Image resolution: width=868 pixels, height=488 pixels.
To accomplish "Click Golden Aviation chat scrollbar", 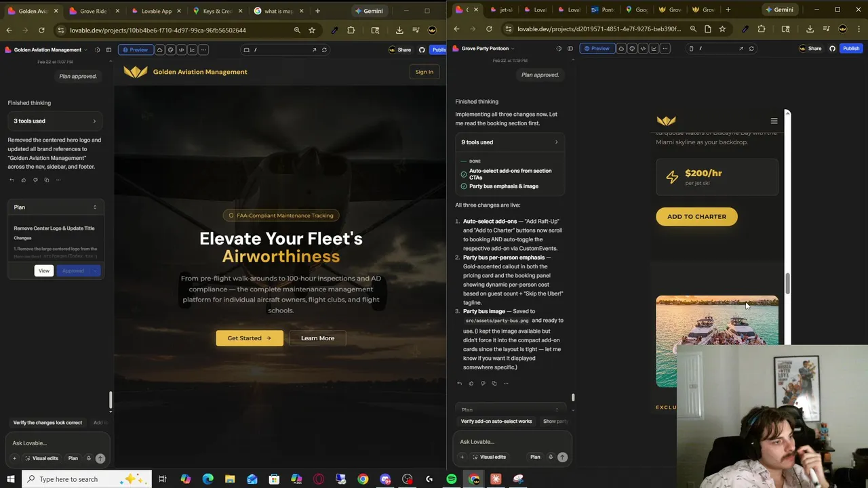I will (111, 400).
